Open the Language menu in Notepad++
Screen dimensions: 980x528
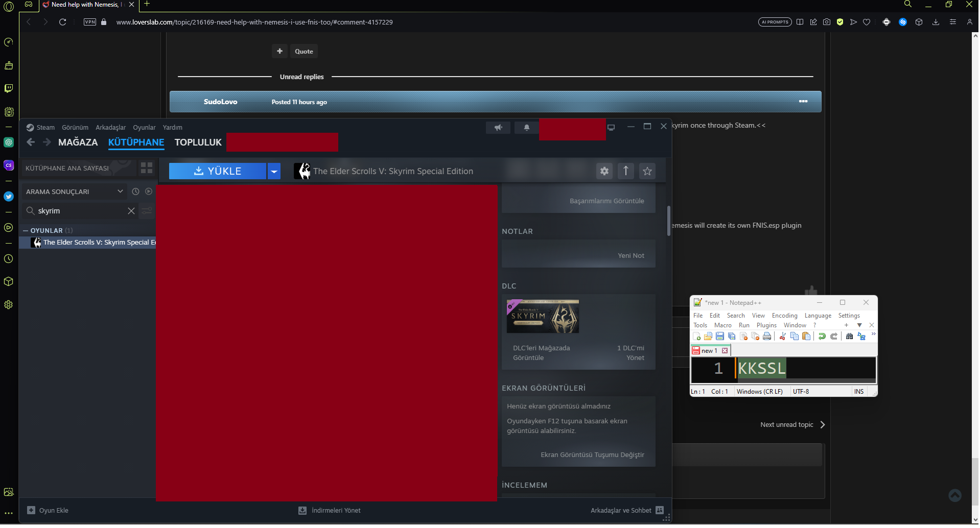818,316
